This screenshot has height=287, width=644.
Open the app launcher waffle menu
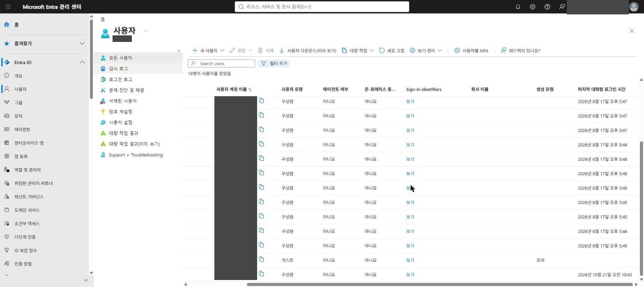[x=8, y=7]
